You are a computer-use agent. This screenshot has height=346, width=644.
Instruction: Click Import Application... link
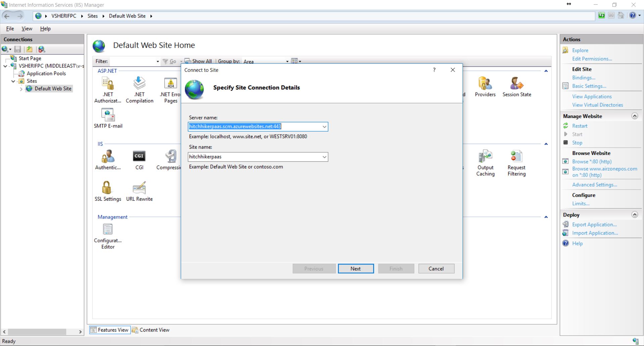(595, 233)
